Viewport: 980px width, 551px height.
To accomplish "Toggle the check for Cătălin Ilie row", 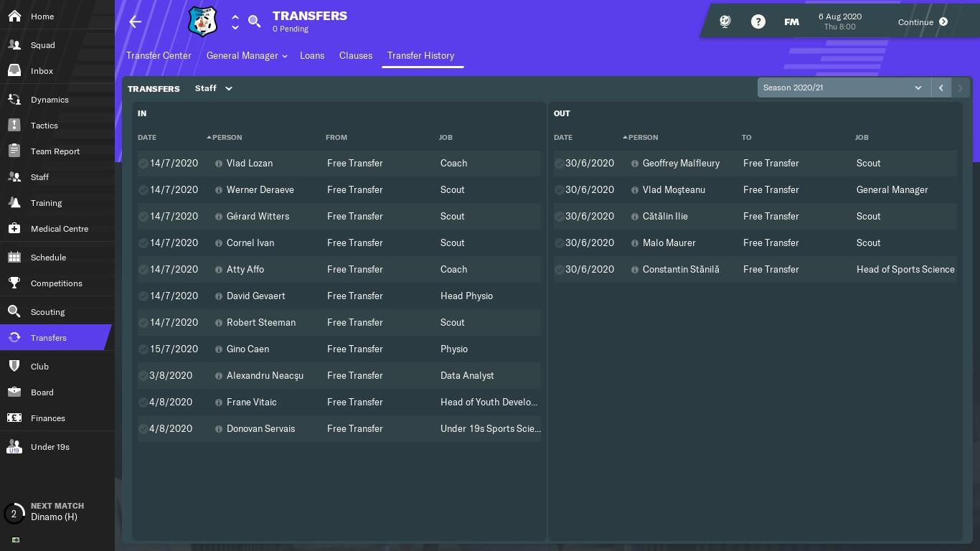I will point(560,217).
